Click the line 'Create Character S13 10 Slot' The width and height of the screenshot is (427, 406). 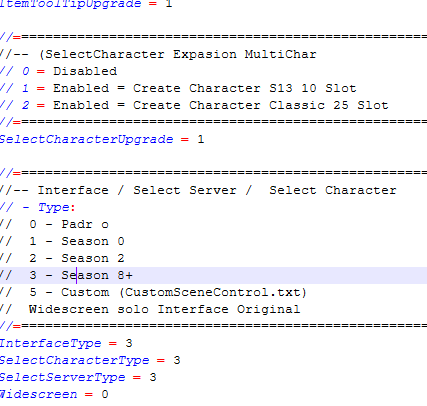click(x=245, y=88)
